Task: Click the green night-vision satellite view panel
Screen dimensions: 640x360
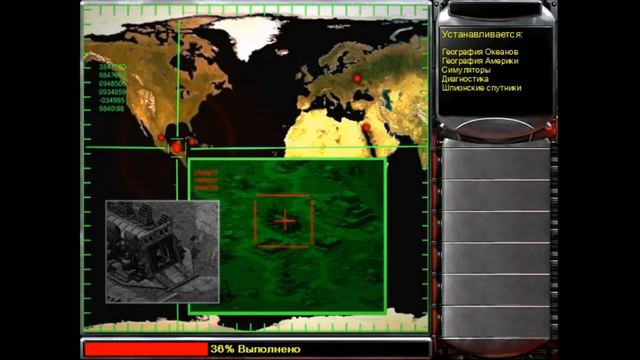Action: point(287,236)
